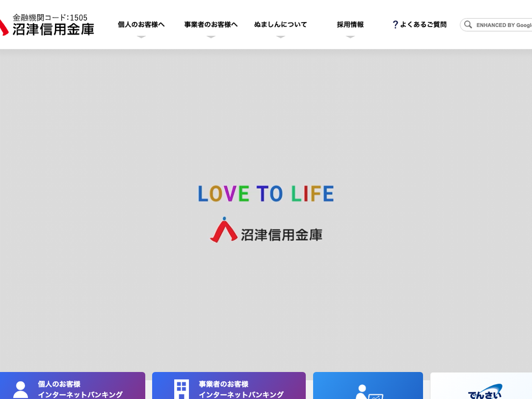The width and height of the screenshot is (532, 399).
Task: Click the question mark icon beside よくあるご質問
Action: coord(395,25)
